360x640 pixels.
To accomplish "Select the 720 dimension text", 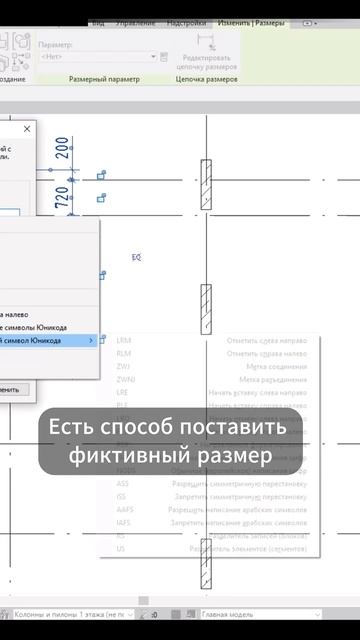I will [x=62, y=197].
